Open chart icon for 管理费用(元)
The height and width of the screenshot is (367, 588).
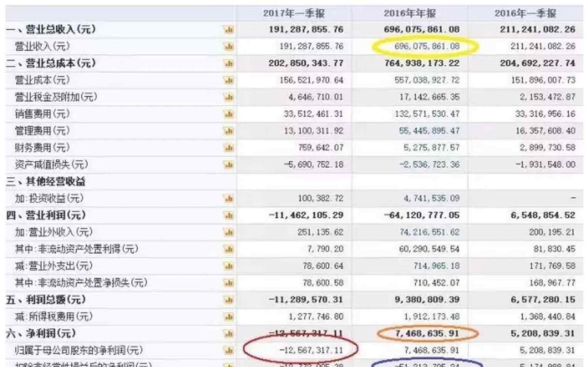coord(228,131)
